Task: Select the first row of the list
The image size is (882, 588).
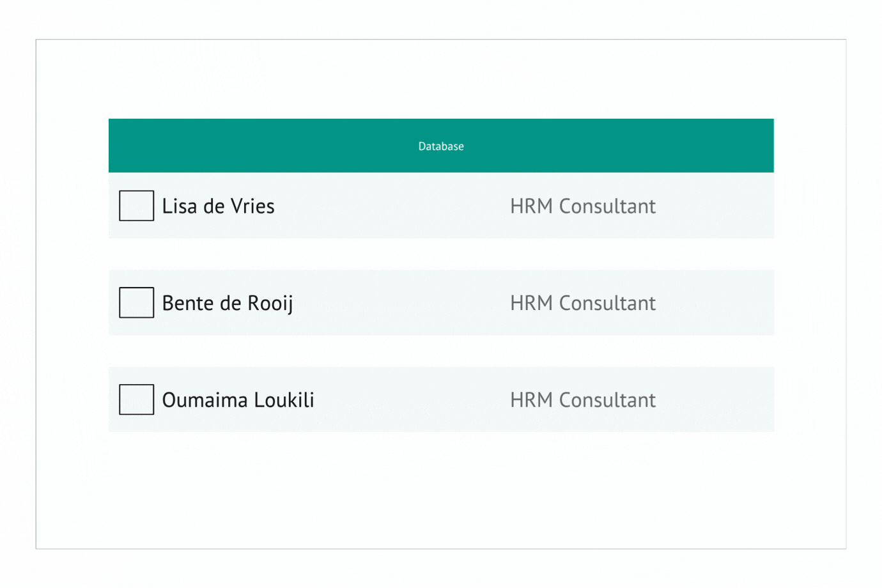Action: 441,206
